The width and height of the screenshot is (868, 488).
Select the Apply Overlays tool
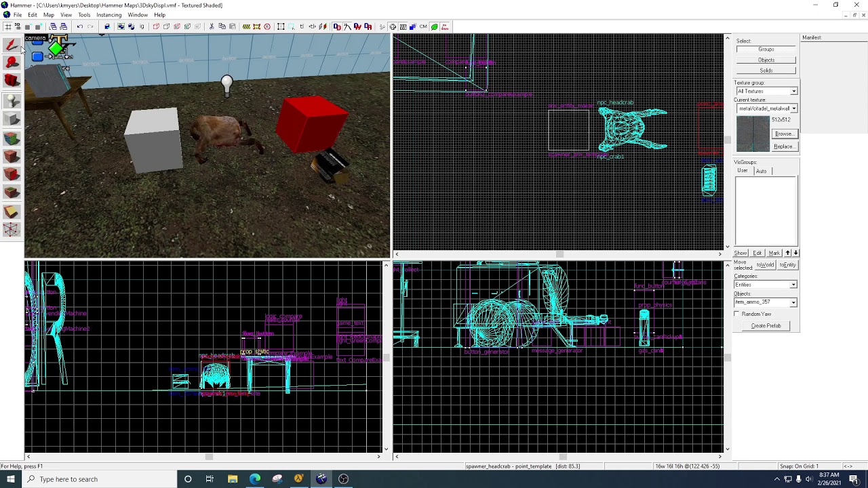coord(12,192)
